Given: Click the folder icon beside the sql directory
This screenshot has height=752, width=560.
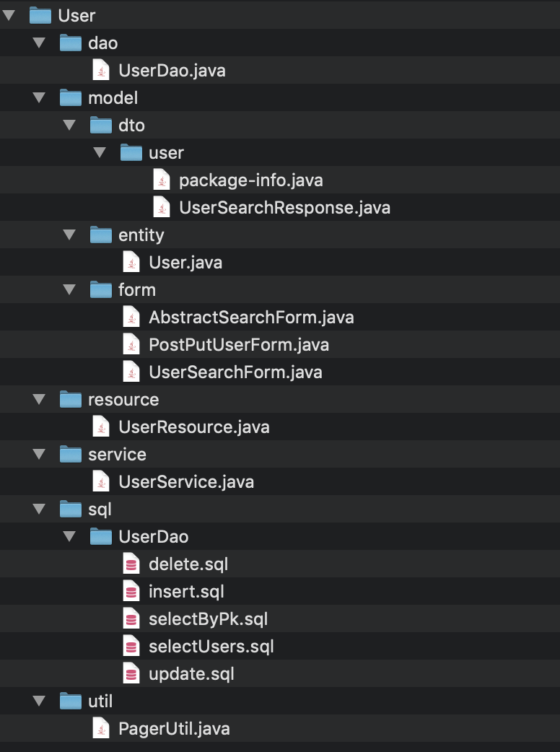Looking at the screenshot, I should [x=70, y=509].
